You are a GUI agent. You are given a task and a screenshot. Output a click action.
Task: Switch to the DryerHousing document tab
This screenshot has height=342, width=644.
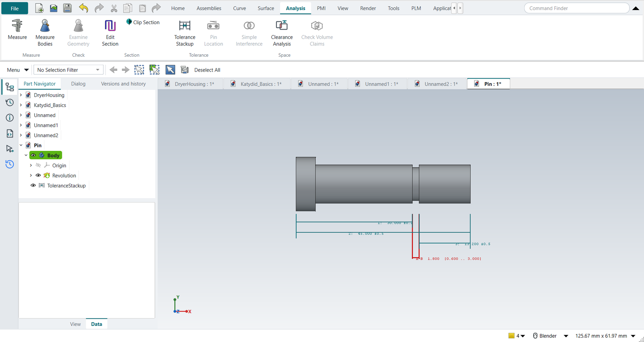[190, 84]
